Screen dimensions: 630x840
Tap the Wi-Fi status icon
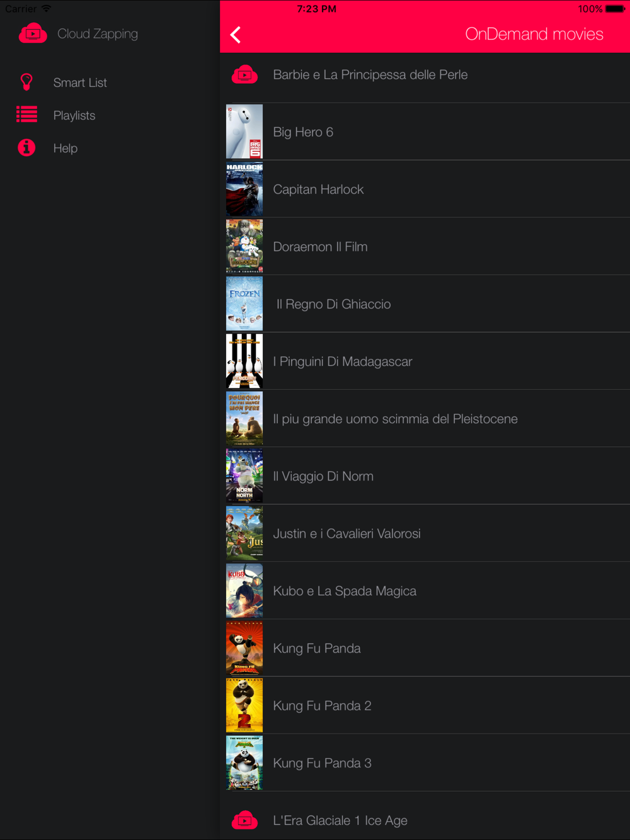click(x=47, y=8)
